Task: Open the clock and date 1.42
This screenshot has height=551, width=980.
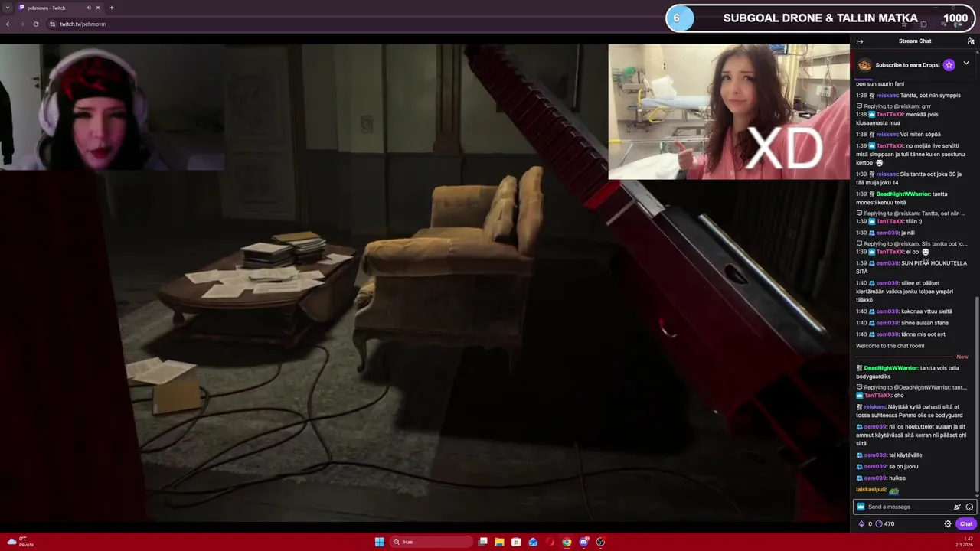Action: pos(964,542)
